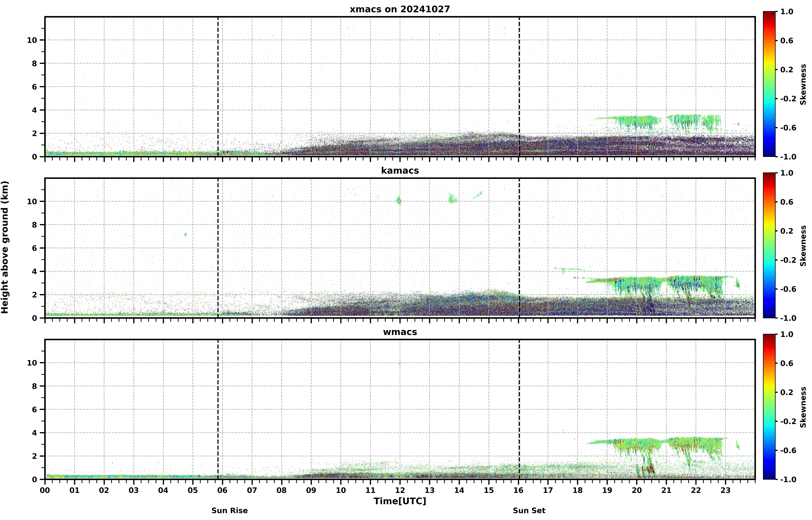Click the 'Skewness' label of the xmacs colorbar
The image size is (812, 520).
click(x=803, y=84)
